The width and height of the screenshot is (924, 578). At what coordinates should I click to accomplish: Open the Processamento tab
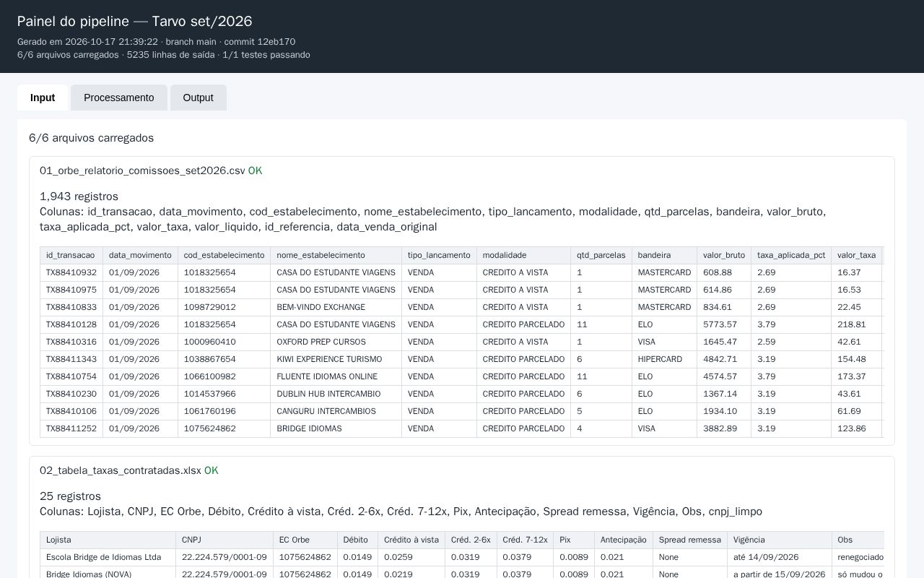pyautogui.click(x=119, y=98)
